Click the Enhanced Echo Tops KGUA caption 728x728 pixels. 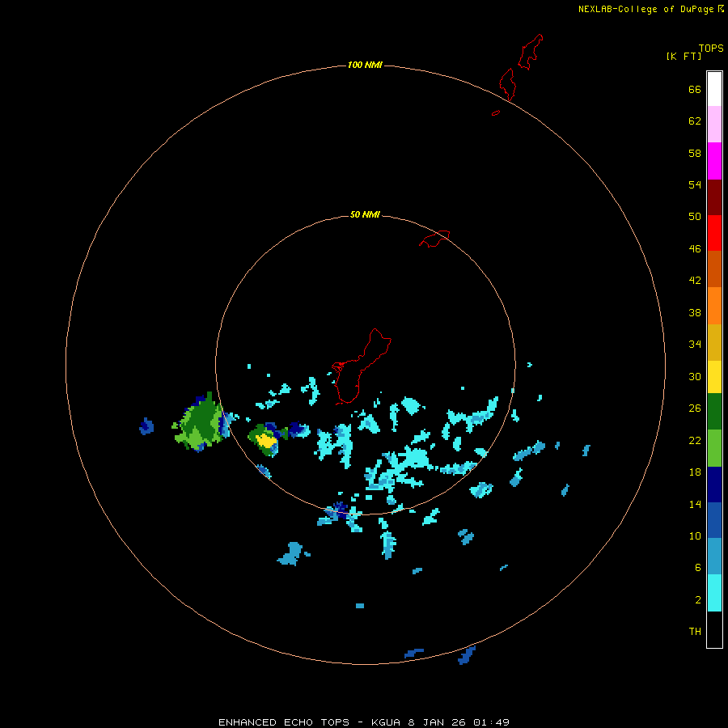tap(364, 722)
